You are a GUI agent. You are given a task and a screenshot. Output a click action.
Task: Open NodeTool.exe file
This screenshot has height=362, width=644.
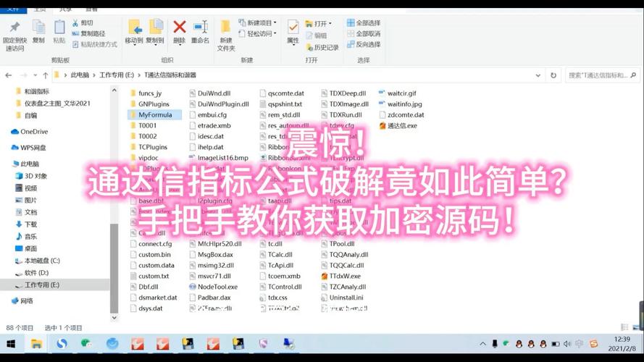pyautogui.click(x=213, y=287)
